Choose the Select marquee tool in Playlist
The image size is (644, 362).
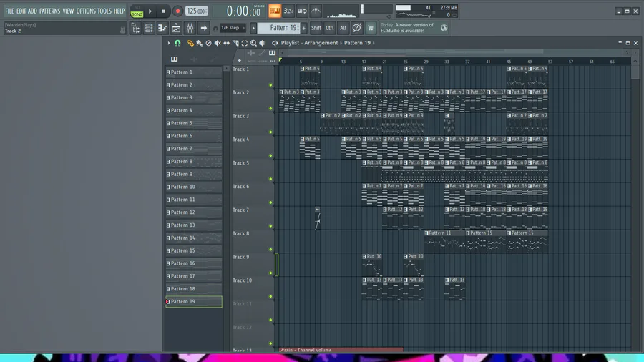pyautogui.click(x=245, y=43)
